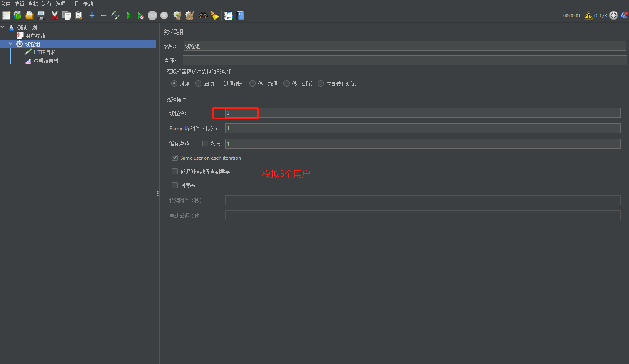Select HTTP请求 sampler in tree

click(x=45, y=52)
